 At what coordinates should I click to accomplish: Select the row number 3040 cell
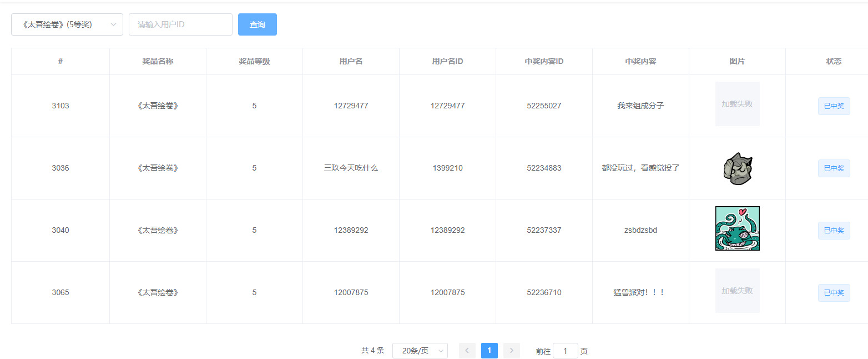point(60,230)
